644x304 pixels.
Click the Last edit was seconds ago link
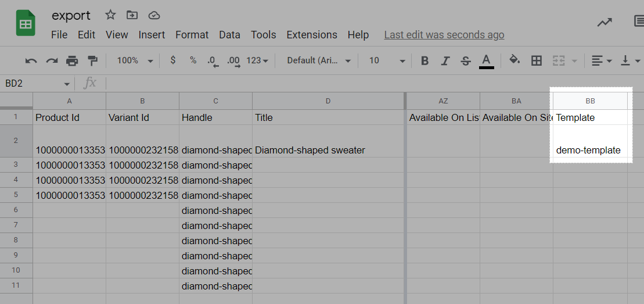point(444,35)
